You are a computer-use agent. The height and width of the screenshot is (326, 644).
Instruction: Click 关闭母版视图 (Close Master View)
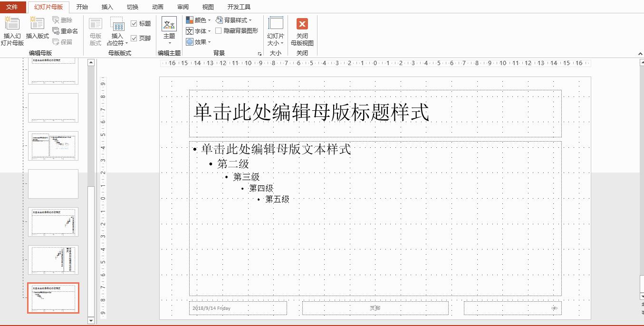pos(302,29)
